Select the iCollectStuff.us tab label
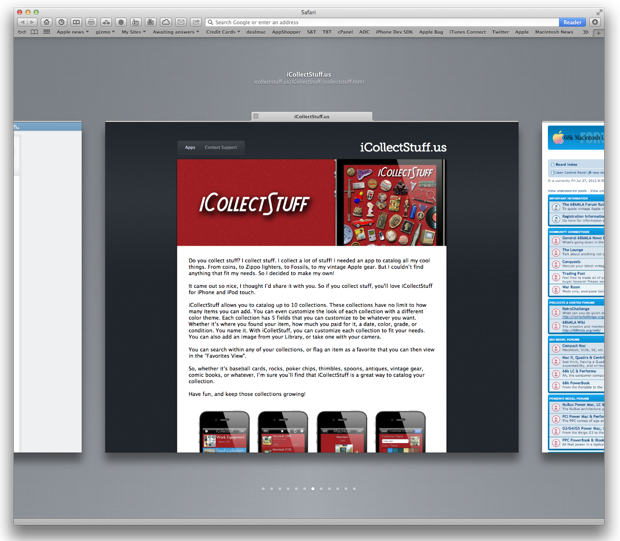Image resolution: width=620 pixels, height=541 pixels. pos(312,116)
